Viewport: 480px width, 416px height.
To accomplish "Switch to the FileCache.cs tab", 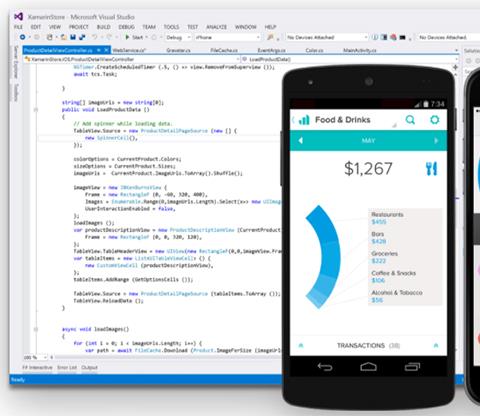I will [224, 50].
